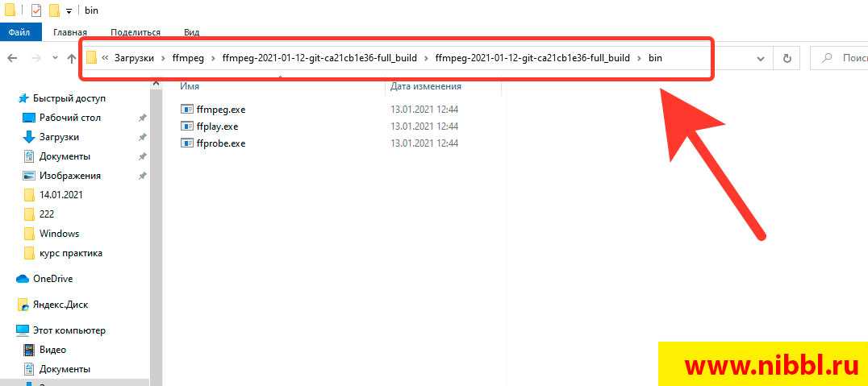Open the recent locations dropdown arrow

tap(55, 58)
